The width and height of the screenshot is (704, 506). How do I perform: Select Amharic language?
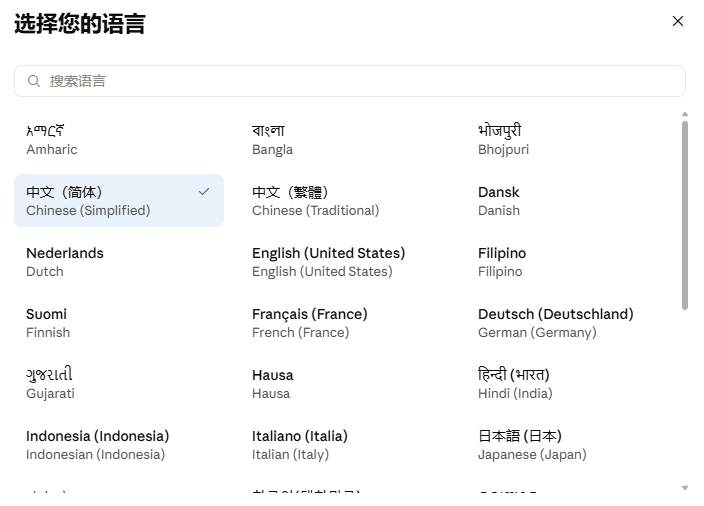point(119,140)
